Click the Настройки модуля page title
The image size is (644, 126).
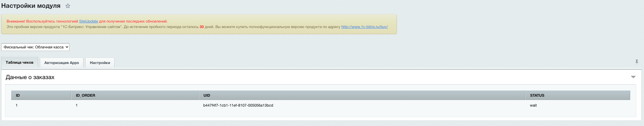(31, 6)
